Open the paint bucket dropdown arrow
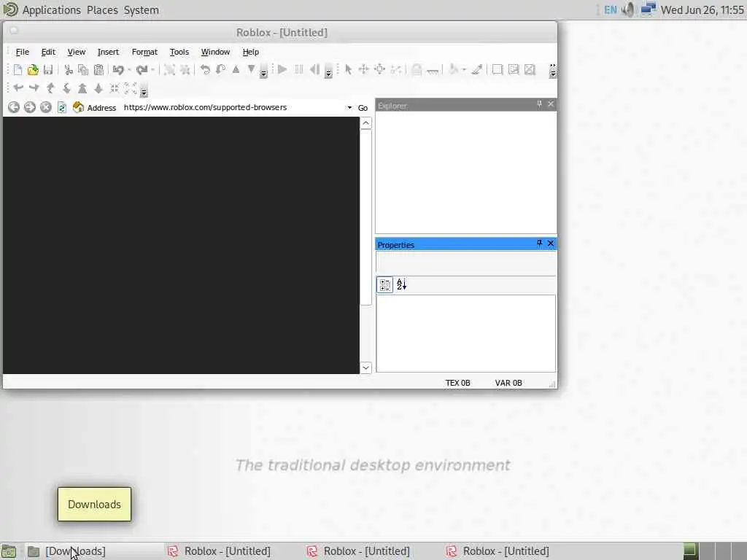 pyautogui.click(x=464, y=70)
